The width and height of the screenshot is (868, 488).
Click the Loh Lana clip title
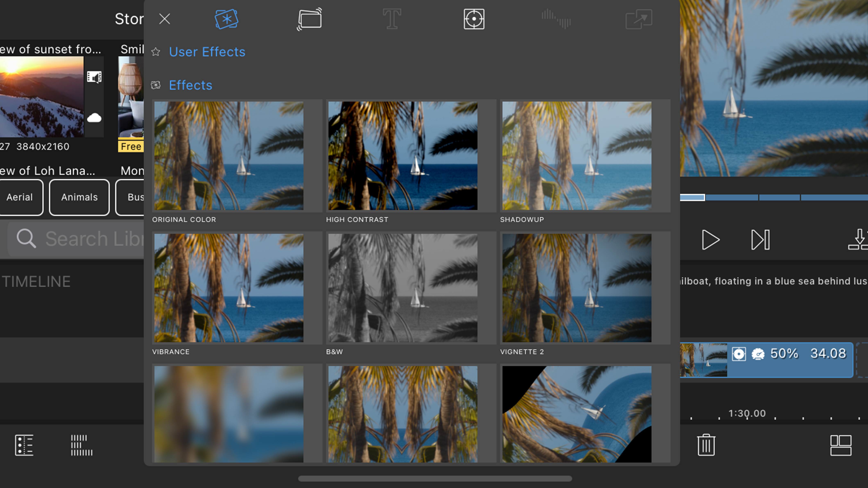pyautogui.click(x=48, y=171)
